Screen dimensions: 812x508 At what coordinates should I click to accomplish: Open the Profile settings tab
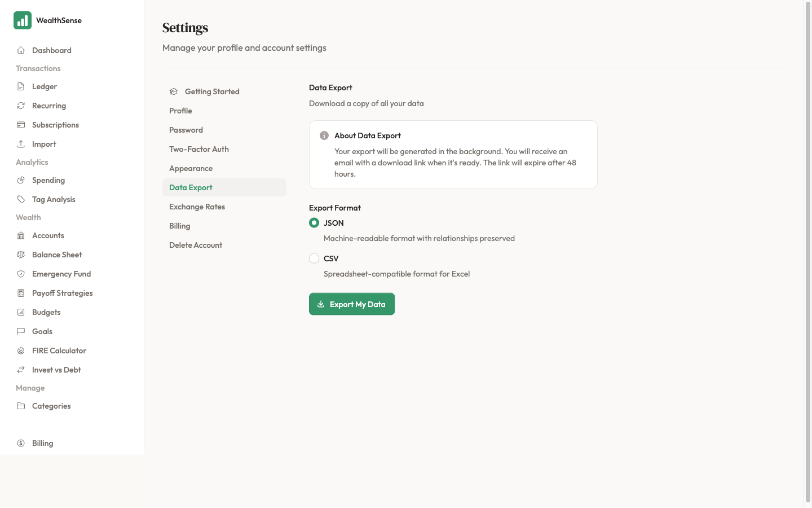tap(224, 111)
